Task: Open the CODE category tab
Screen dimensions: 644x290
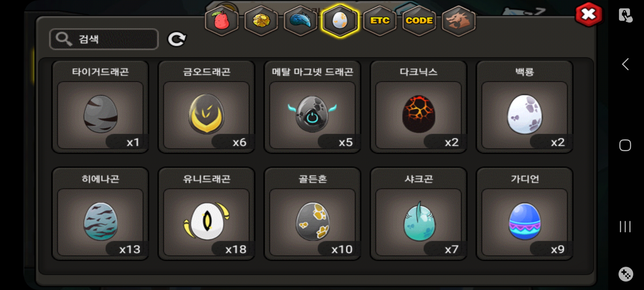Action: click(x=419, y=21)
